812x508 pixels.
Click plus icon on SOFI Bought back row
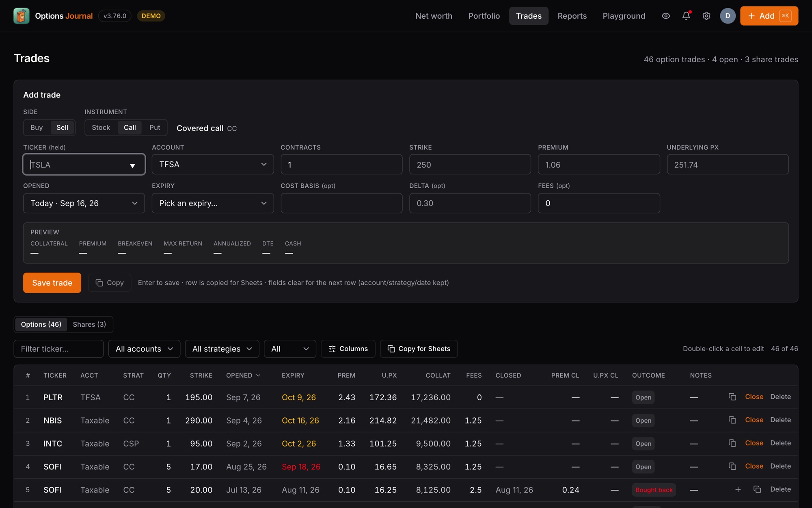[x=738, y=489]
